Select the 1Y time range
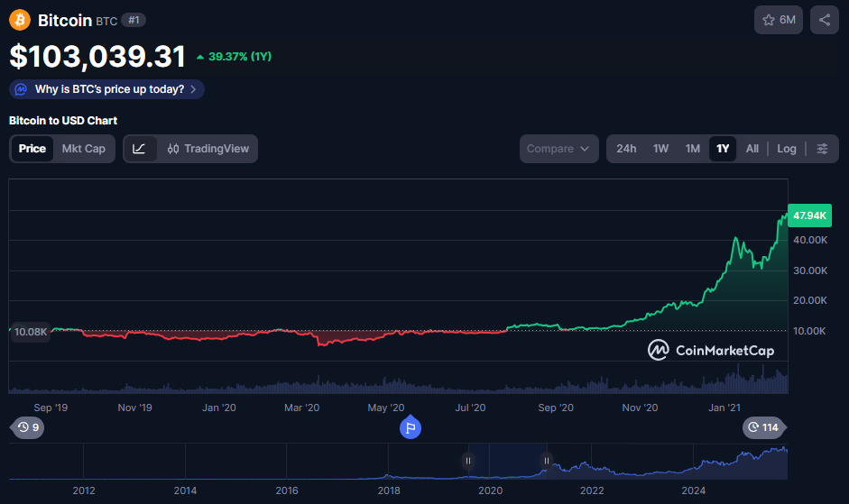 [723, 149]
